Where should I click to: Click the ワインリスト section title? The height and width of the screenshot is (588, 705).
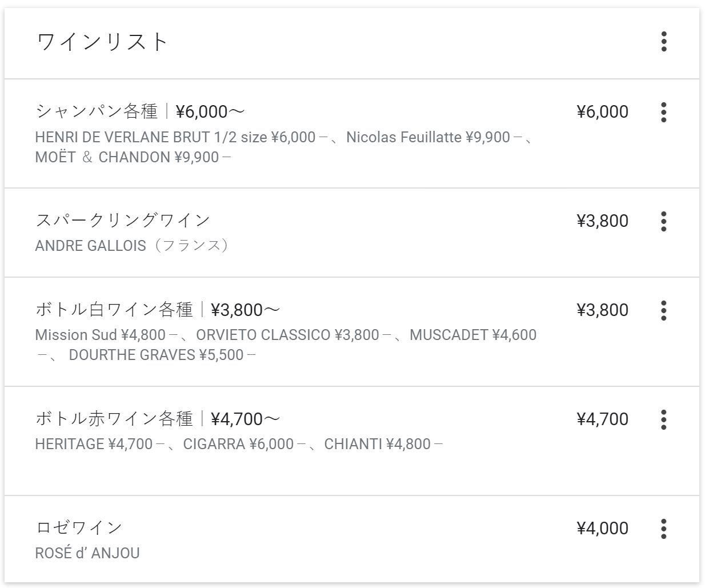coord(102,42)
